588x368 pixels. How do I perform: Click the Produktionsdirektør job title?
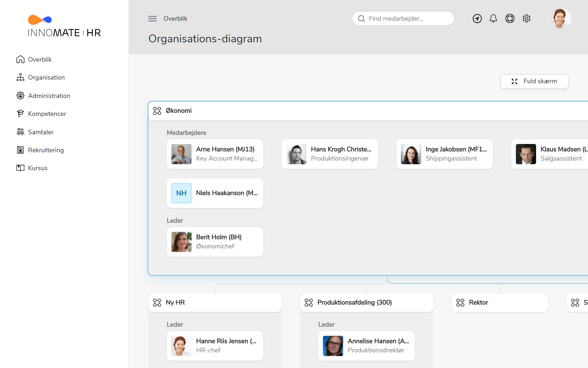pos(376,350)
